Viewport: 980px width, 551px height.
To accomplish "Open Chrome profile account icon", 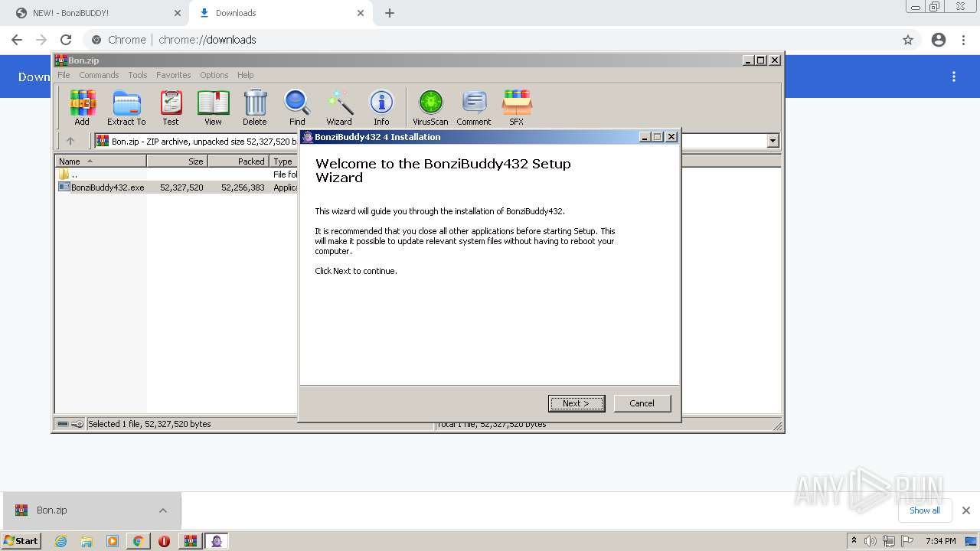I will click(x=939, y=40).
